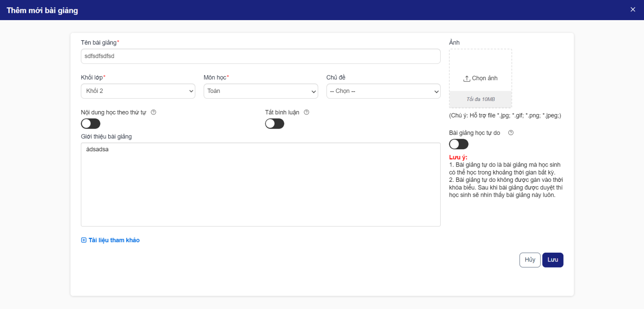Enable the Nội dung học theo thứ tự switch
644x309 pixels.
tap(91, 124)
